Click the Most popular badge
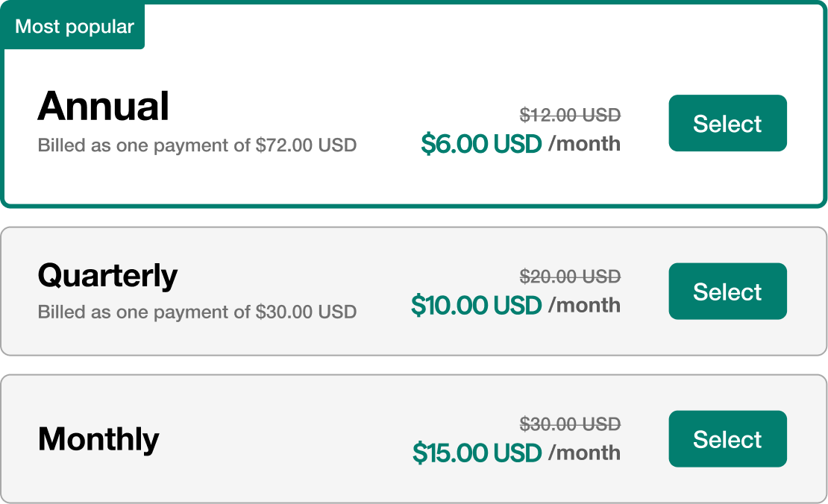 click(72, 26)
